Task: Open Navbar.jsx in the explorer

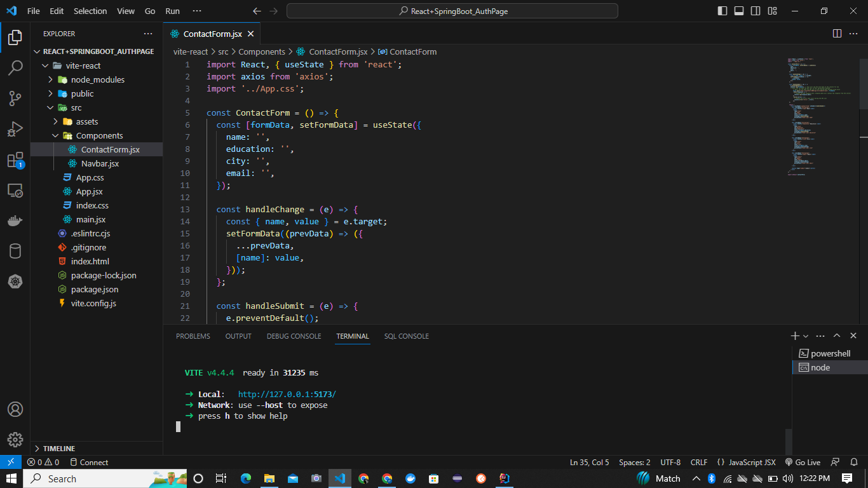Action: (97, 163)
